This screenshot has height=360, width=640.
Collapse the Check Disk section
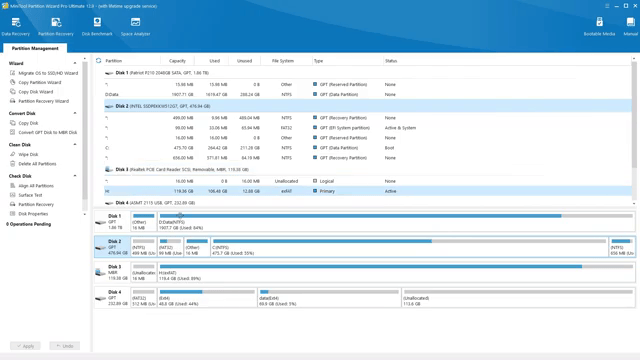coord(75,176)
